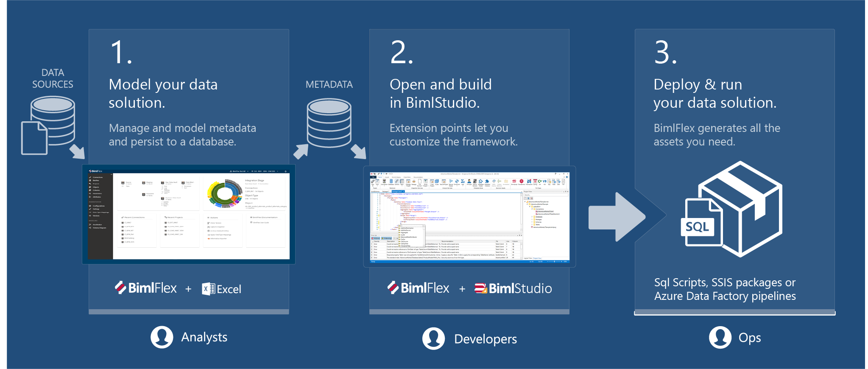Toggle the Errors filter in BimlStudio error list
This screenshot has height=369, width=868.
pos(376,238)
